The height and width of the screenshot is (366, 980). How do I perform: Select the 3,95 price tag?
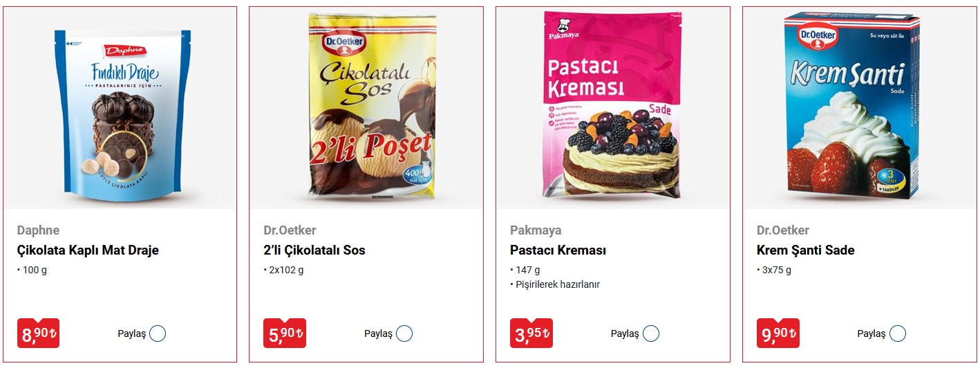tap(531, 333)
